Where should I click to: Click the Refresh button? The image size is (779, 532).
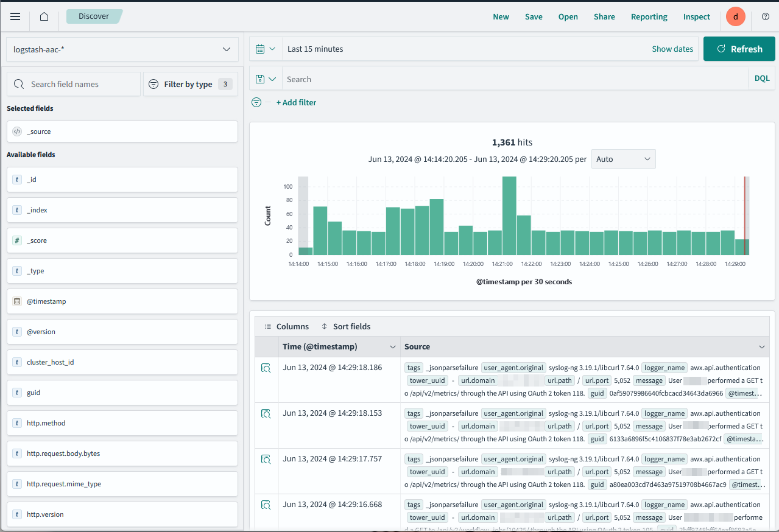(x=739, y=49)
